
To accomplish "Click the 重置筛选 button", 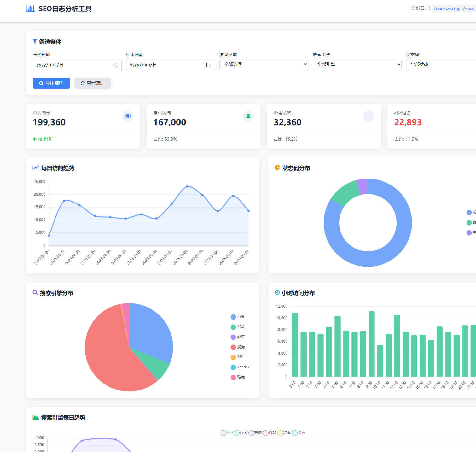I will point(93,83).
